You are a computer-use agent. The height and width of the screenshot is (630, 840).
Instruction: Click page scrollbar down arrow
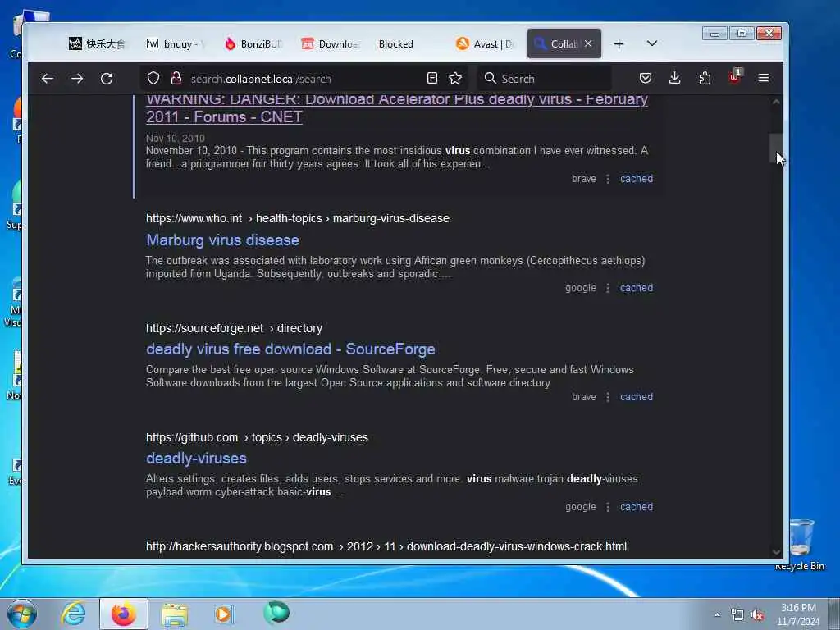pos(776,552)
